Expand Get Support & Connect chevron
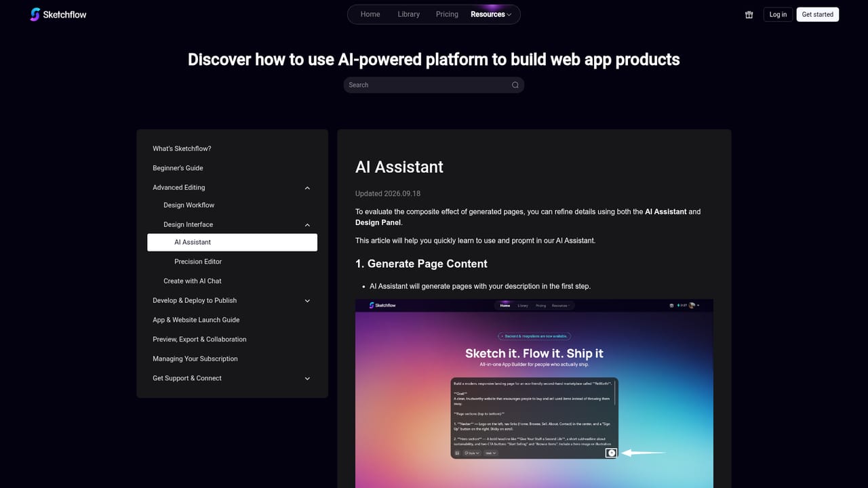Image resolution: width=868 pixels, height=488 pixels. click(x=307, y=379)
